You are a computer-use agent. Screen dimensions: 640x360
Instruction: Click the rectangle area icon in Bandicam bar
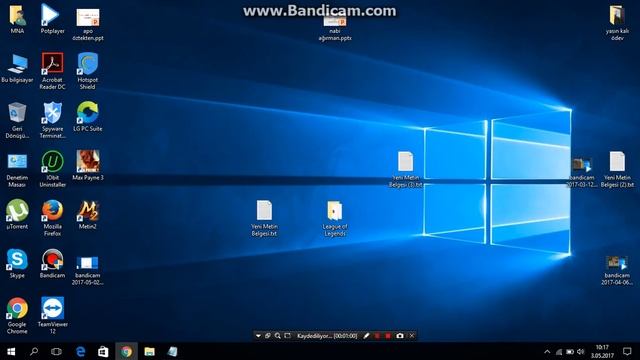tap(288, 336)
